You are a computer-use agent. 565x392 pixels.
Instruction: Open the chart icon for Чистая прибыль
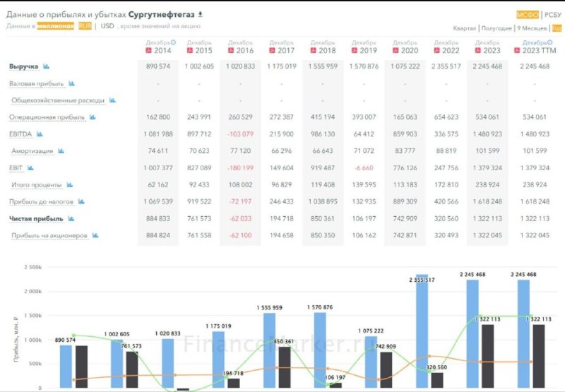pos(71,219)
